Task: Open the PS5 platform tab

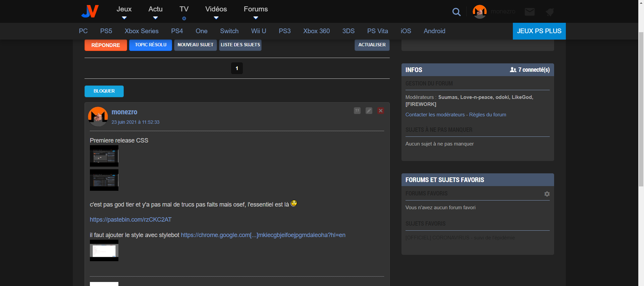Action: click(x=106, y=31)
